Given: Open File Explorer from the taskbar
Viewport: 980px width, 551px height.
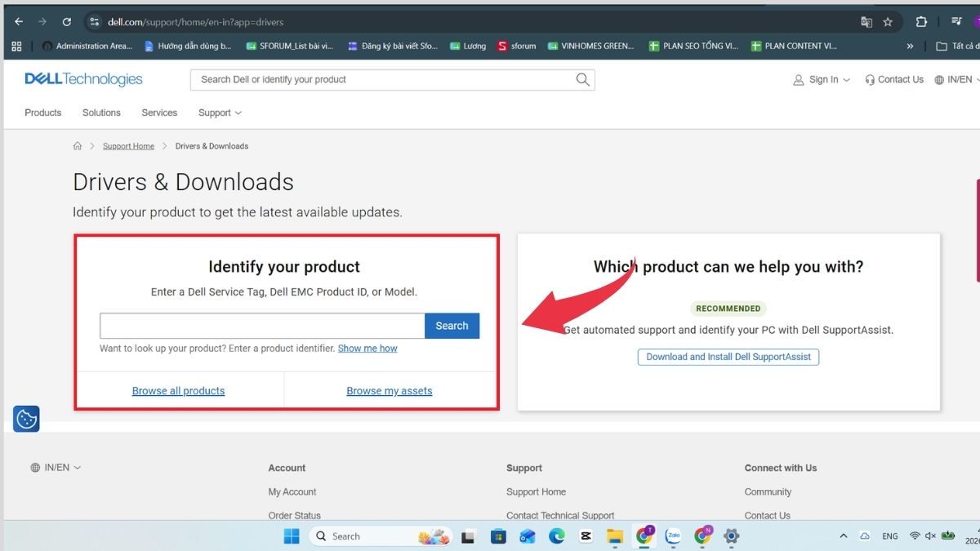Looking at the screenshot, I should (x=615, y=536).
